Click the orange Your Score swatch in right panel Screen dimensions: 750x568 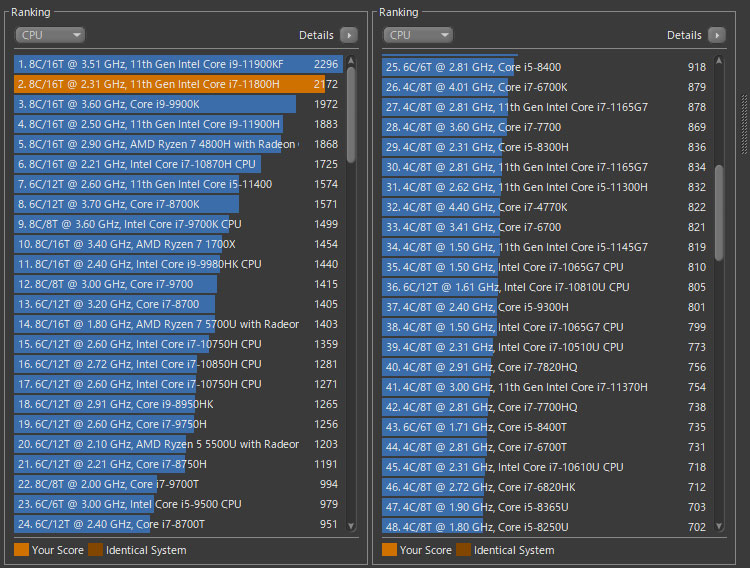(x=389, y=550)
